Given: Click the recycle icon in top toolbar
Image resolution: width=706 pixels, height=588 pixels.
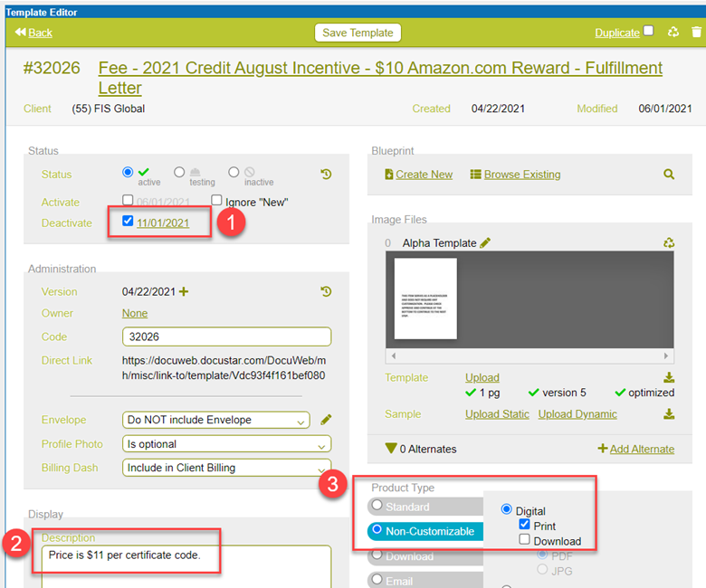Looking at the screenshot, I should pos(673,33).
